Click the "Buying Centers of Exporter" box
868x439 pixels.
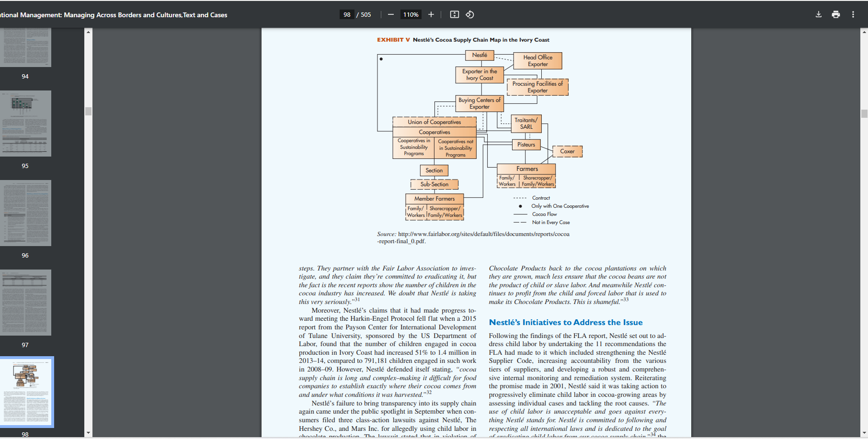pos(480,103)
